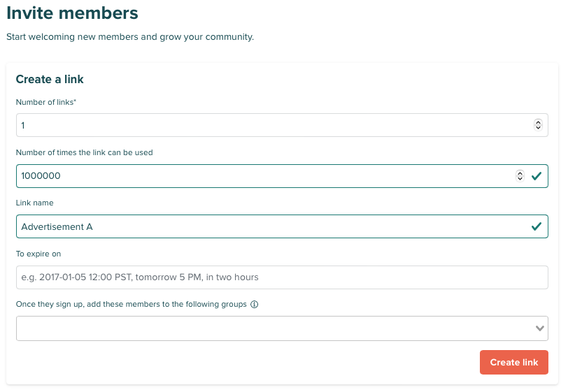Click the Invite members page heading

click(72, 13)
